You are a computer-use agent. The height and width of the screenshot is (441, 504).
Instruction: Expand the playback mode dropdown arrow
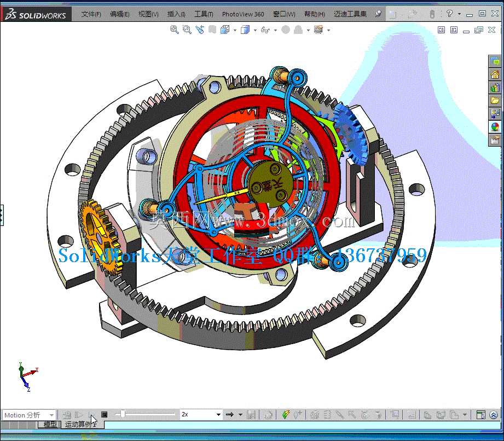point(240,415)
